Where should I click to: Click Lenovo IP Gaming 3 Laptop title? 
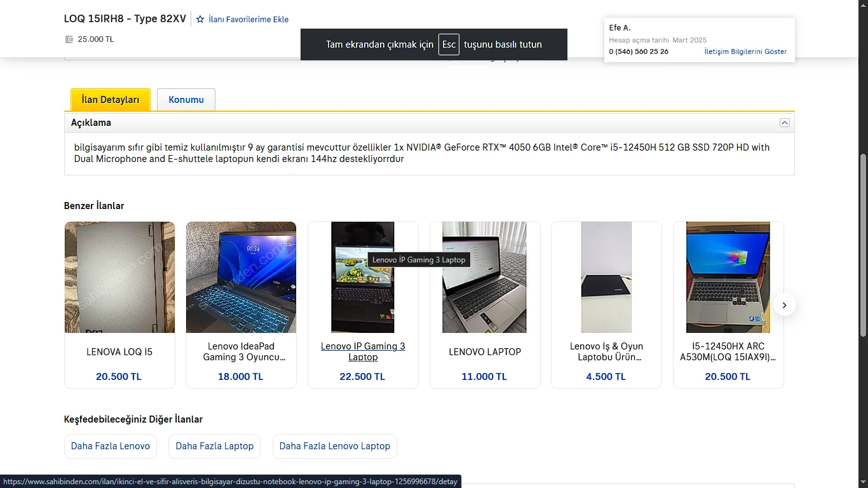tap(363, 352)
